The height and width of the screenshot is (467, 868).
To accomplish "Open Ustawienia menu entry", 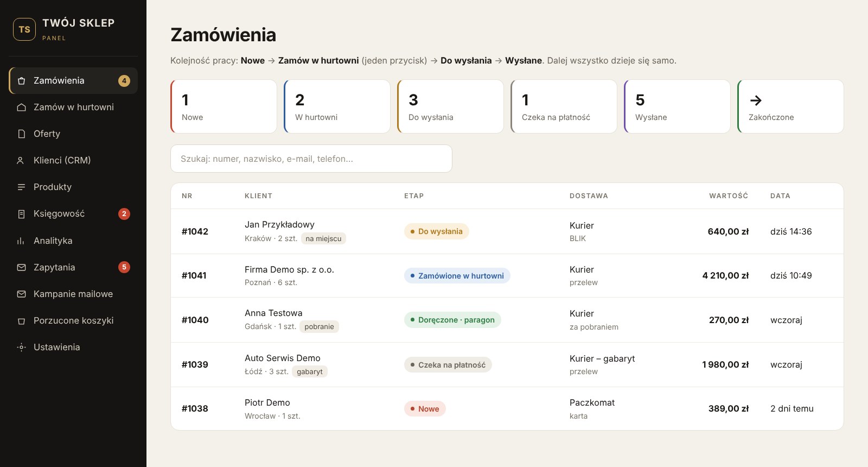I will [73, 347].
